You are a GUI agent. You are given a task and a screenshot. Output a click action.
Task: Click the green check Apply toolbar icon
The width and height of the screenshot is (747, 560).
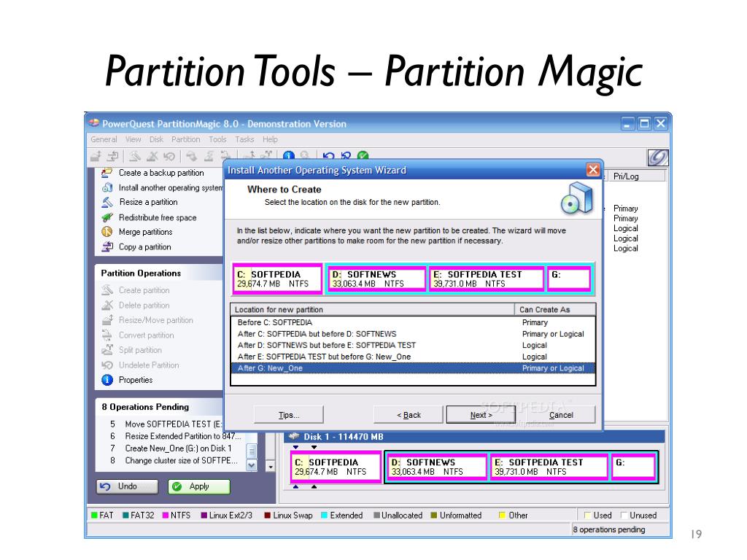(x=363, y=156)
